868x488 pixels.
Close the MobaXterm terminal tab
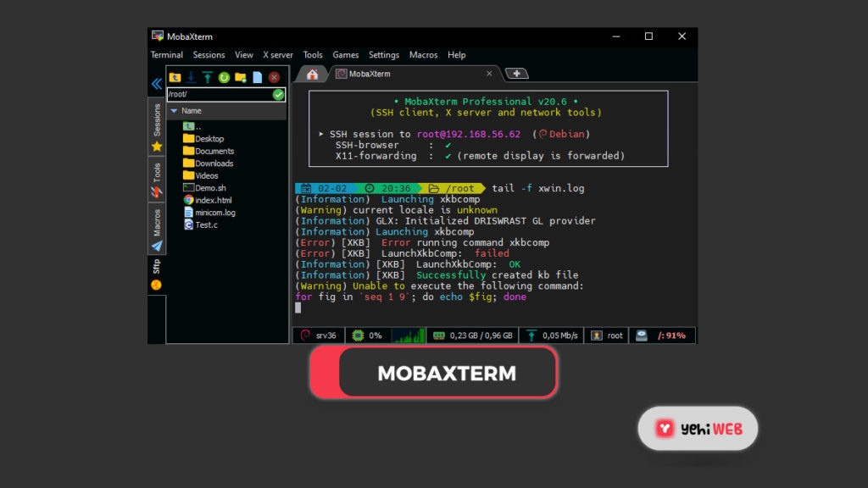click(x=489, y=74)
